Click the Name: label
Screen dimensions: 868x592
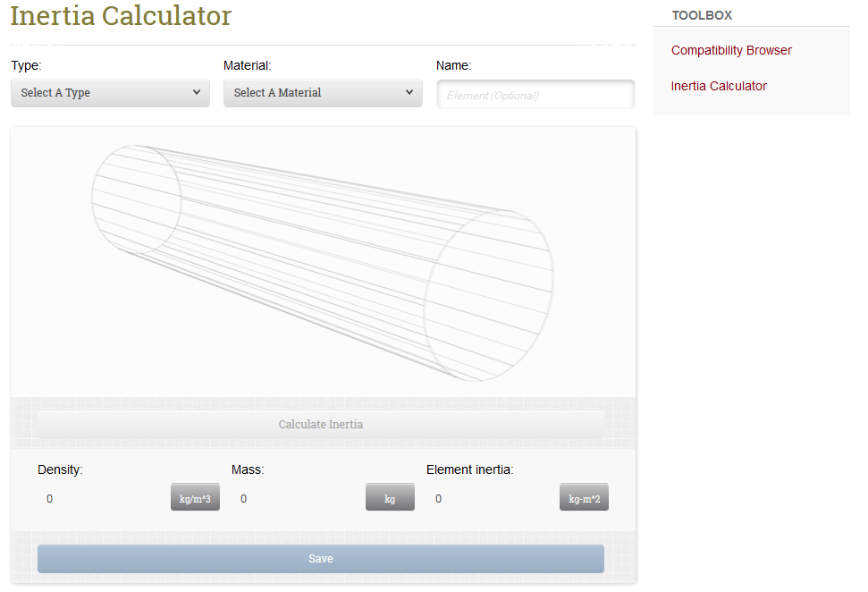tap(453, 65)
